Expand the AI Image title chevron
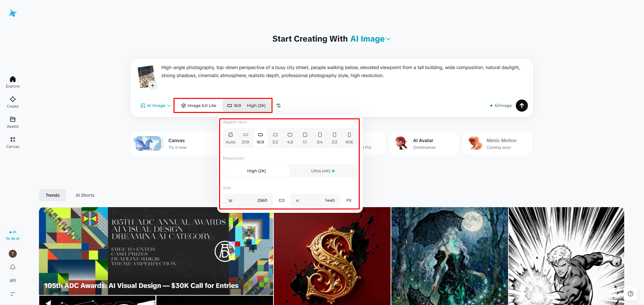This screenshot has width=644, height=305. click(388, 39)
